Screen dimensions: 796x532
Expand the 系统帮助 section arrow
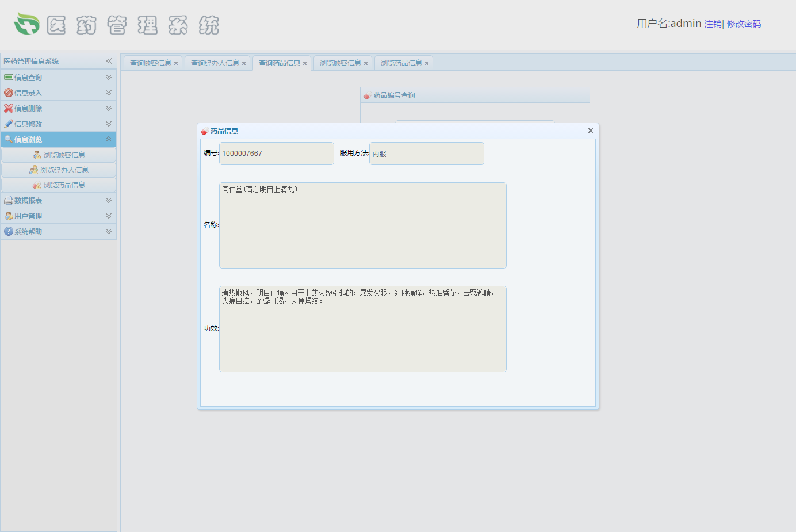[109, 231]
